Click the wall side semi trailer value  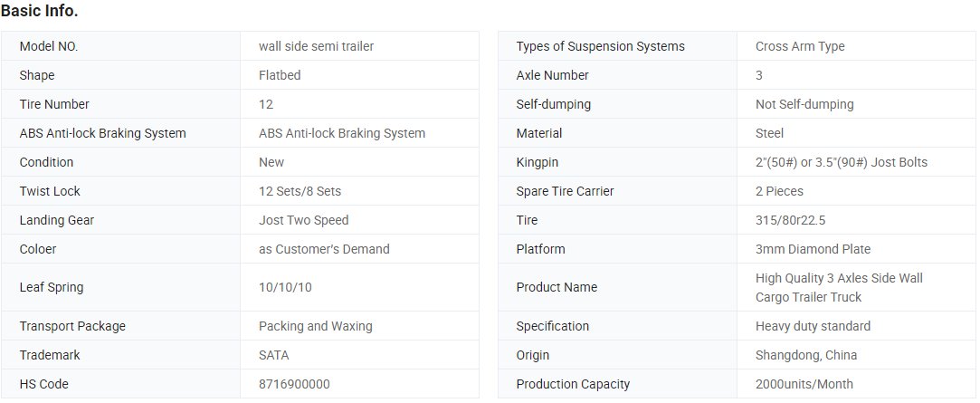click(x=316, y=46)
